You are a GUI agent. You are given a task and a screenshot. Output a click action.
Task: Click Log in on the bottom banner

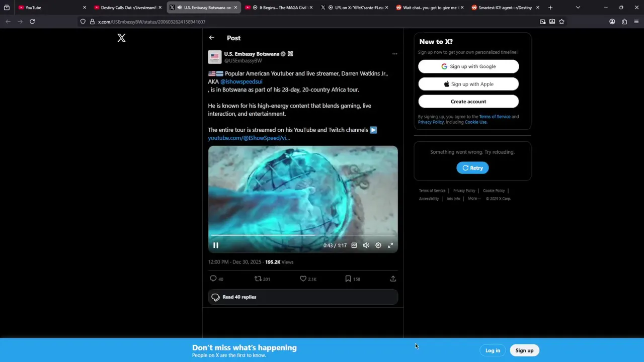pos(493,350)
